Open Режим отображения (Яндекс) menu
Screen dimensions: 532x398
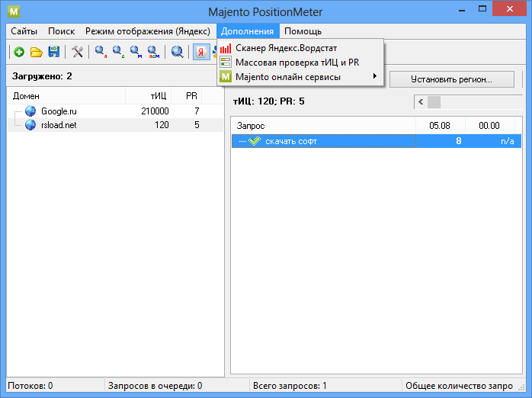coord(148,31)
